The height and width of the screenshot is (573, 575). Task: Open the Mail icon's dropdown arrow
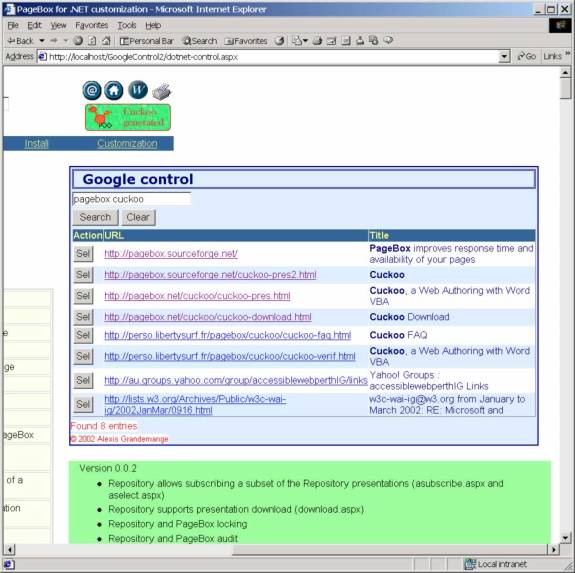[x=305, y=41]
